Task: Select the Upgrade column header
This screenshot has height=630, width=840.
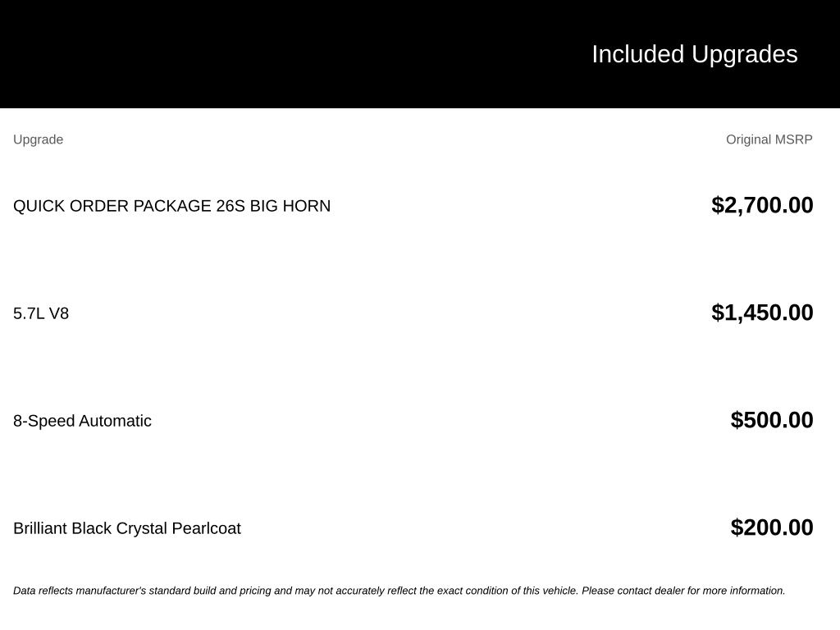Action: point(38,139)
